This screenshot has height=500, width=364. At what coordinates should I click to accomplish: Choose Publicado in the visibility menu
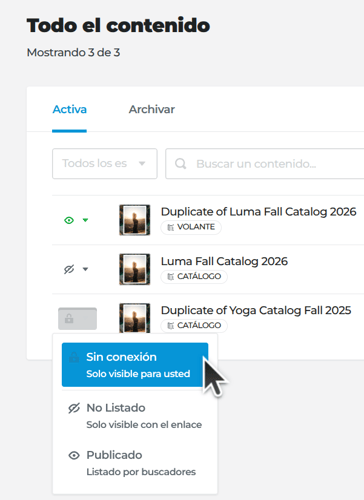tap(135, 463)
